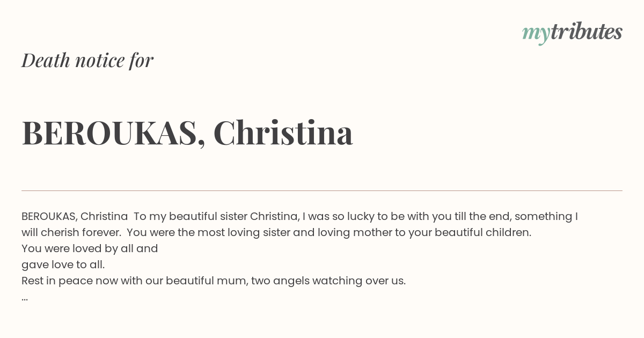Click the line 'You were loved by all and'

90,248
